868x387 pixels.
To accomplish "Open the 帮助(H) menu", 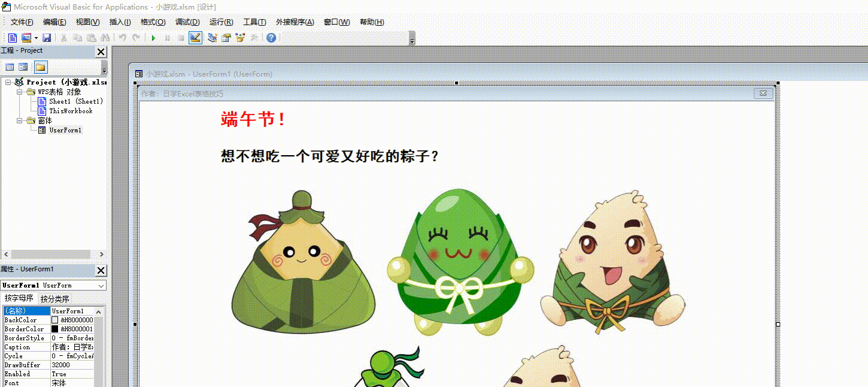I will 372,22.
